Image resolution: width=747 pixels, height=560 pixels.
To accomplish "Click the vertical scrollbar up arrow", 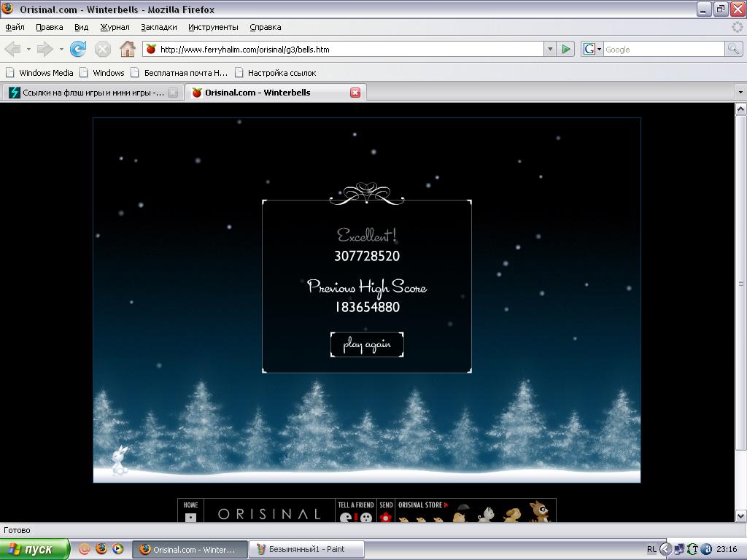I will pos(740,109).
